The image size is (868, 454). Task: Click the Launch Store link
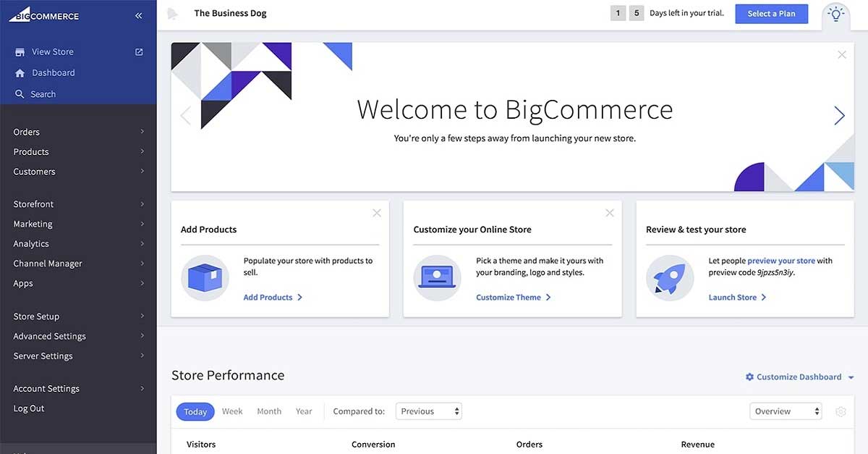(738, 298)
